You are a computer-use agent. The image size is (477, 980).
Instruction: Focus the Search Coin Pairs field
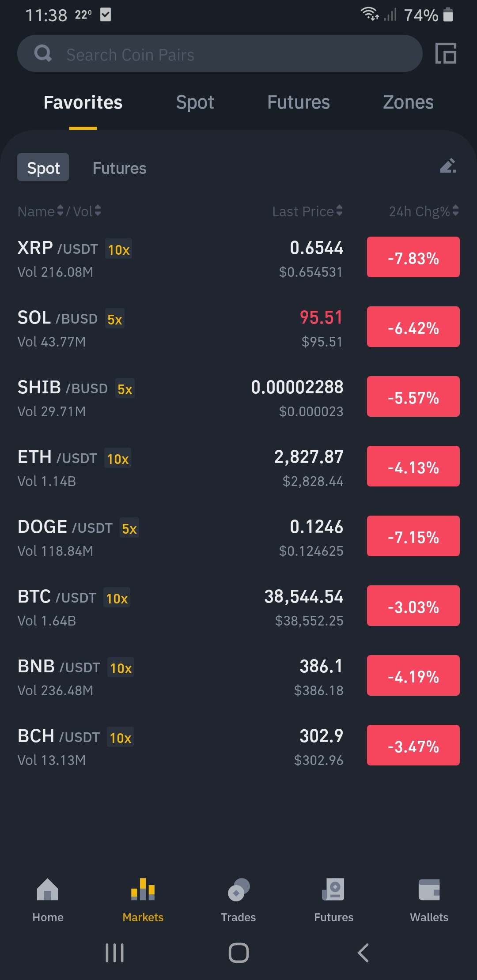click(x=220, y=53)
